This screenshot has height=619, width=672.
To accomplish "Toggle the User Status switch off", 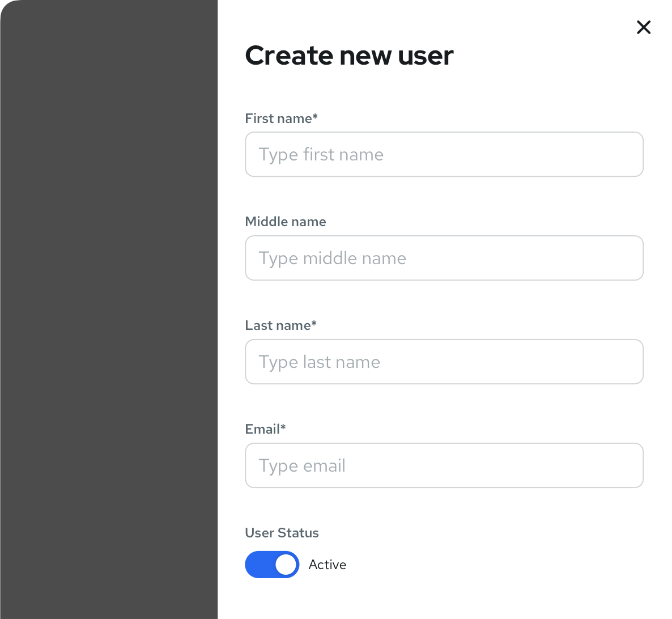I will (x=272, y=565).
